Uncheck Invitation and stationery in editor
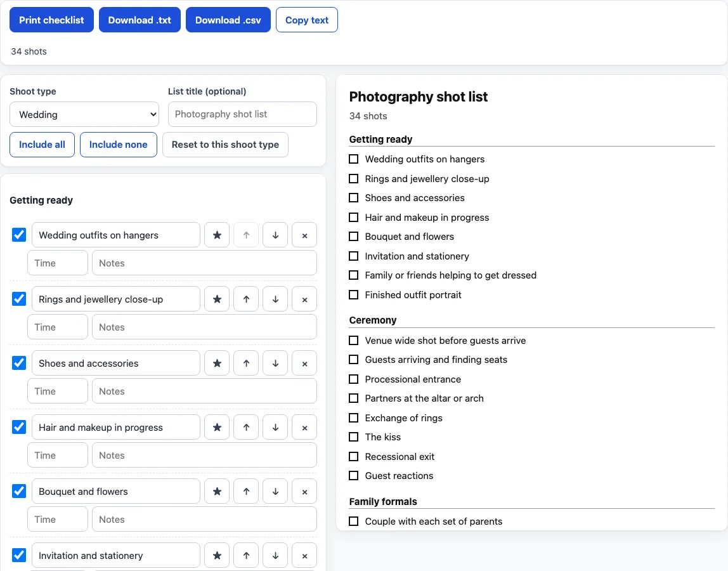728x571 pixels. pyautogui.click(x=19, y=556)
